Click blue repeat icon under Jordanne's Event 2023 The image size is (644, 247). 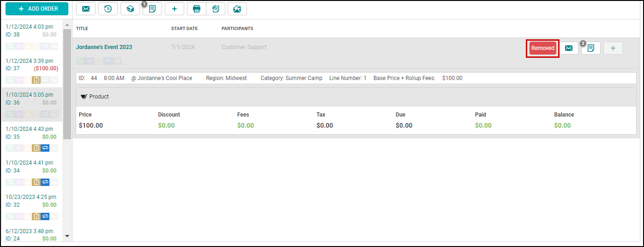(x=108, y=61)
